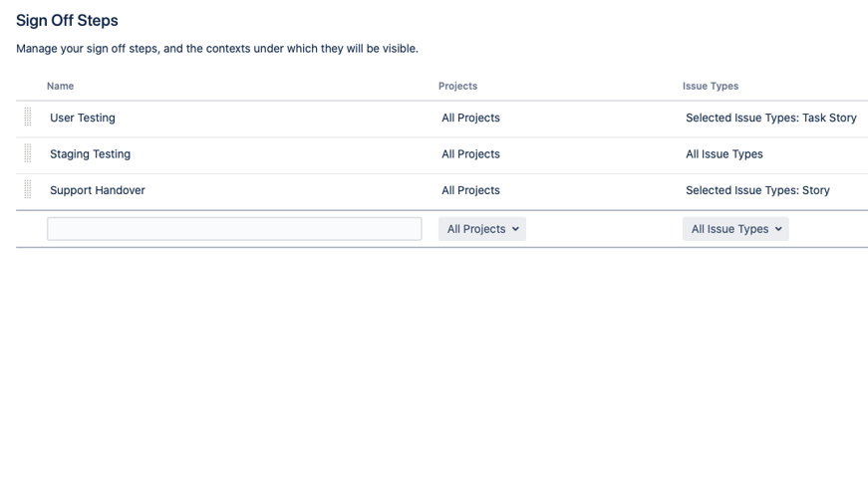
Task: Open the All Projects dropdown
Action: tap(482, 229)
